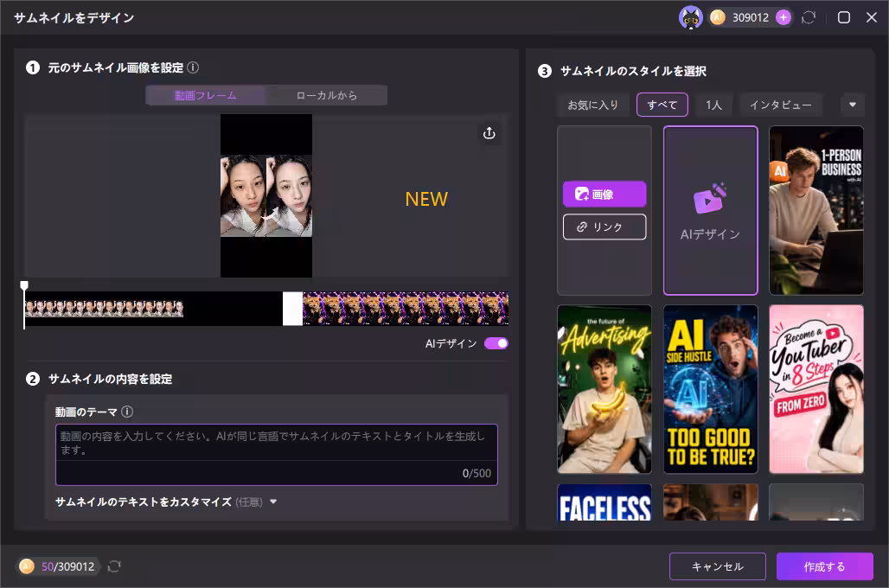Click the 動画のテーマ text input field
The image size is (889, 588).
pyautogui.click(x=277, y=455)
